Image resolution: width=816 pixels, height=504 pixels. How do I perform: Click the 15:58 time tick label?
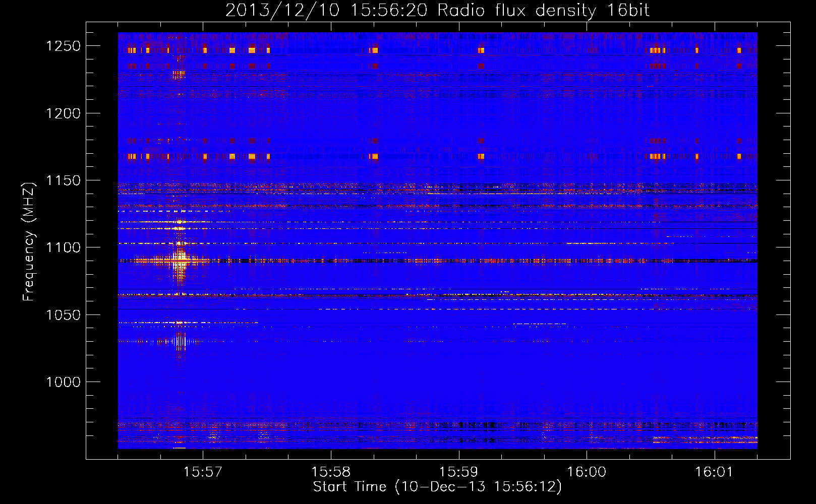click(331, 472)
